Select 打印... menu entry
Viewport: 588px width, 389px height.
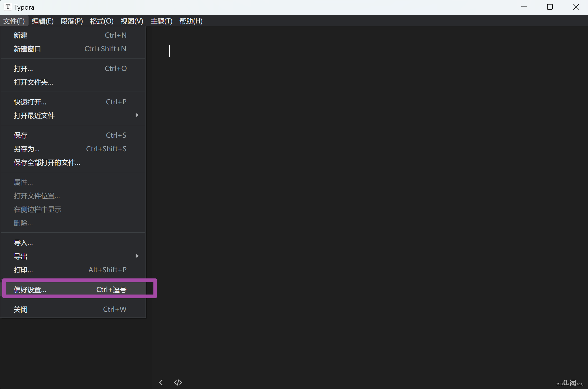tap(73, 270)
